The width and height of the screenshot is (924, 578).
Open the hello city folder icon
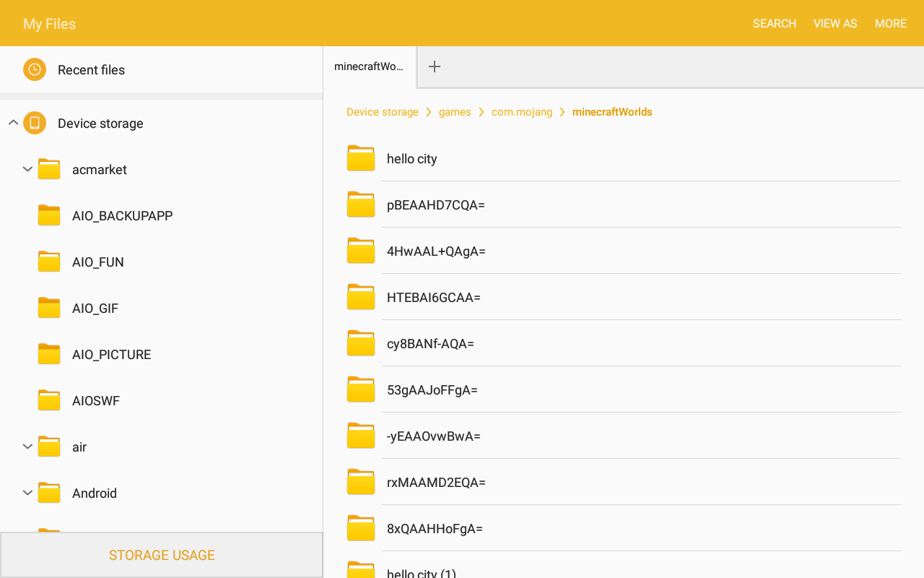tap(361, 158)
